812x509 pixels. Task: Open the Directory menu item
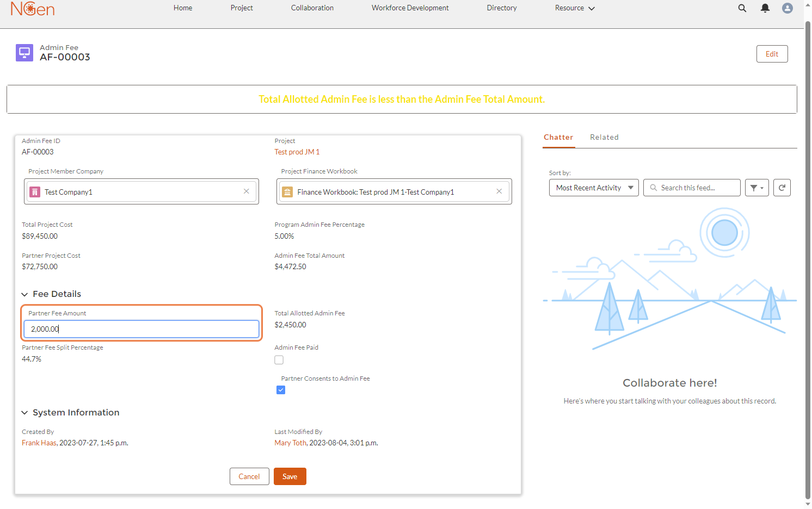click(x=502, y=8)
